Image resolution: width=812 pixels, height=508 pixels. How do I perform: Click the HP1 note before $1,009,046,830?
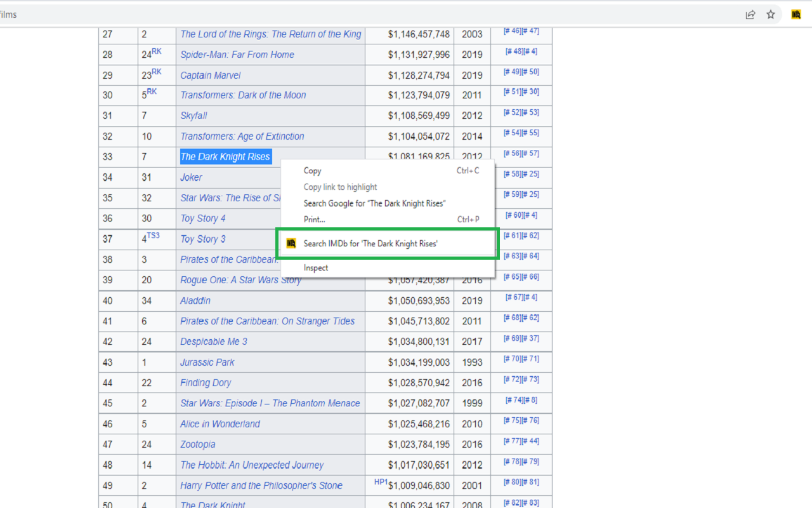pyautogui.click(x=381, y=482)
